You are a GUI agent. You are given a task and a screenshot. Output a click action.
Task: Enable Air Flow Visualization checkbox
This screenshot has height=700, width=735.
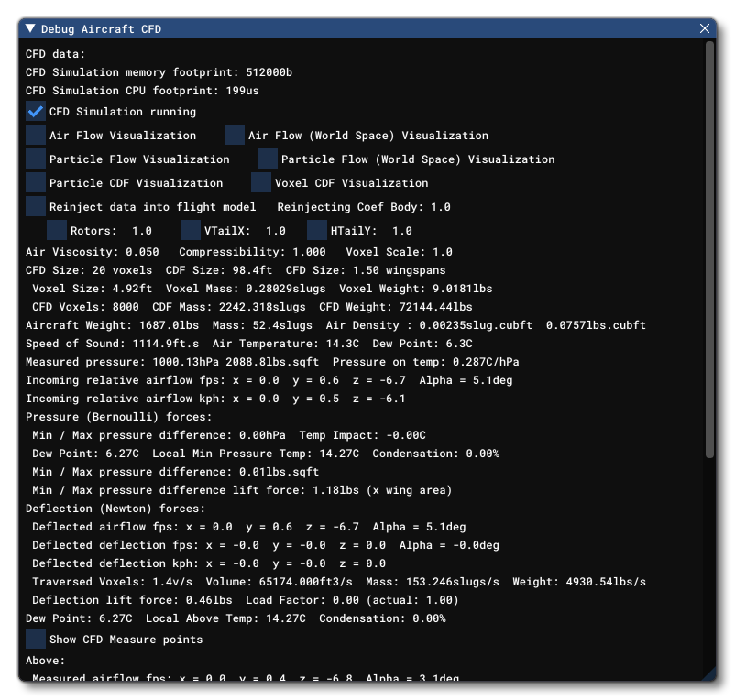[x=36, y=136]
